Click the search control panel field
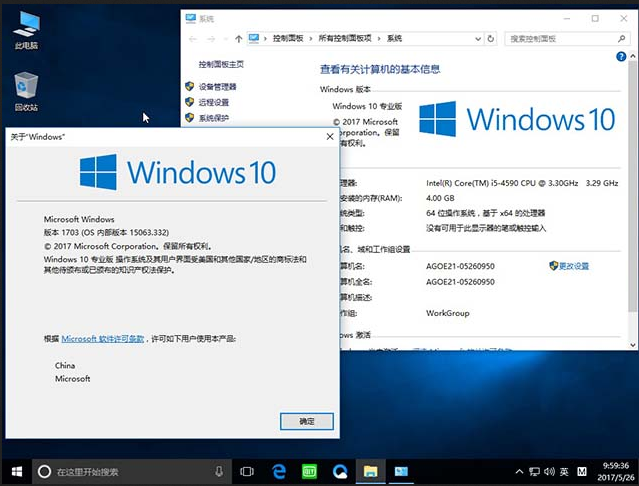Viewport: 639px width, 486px height. point(567,39)
